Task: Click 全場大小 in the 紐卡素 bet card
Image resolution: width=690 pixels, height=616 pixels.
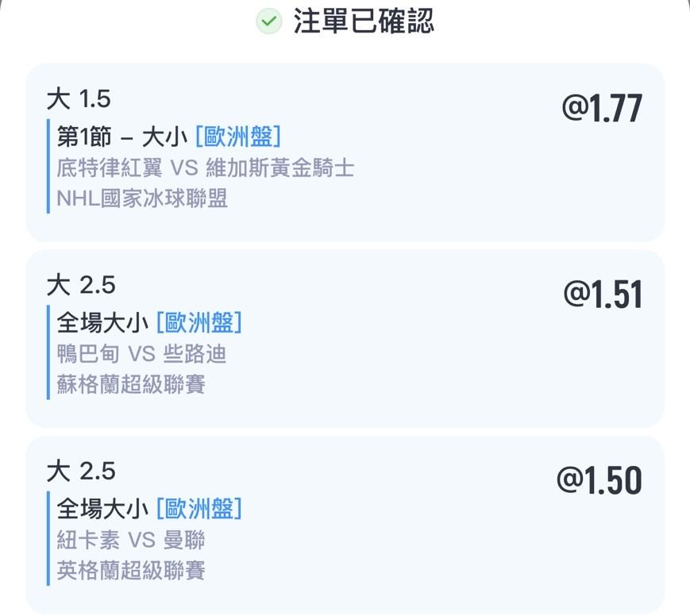Action: click(x=102, y=509)
